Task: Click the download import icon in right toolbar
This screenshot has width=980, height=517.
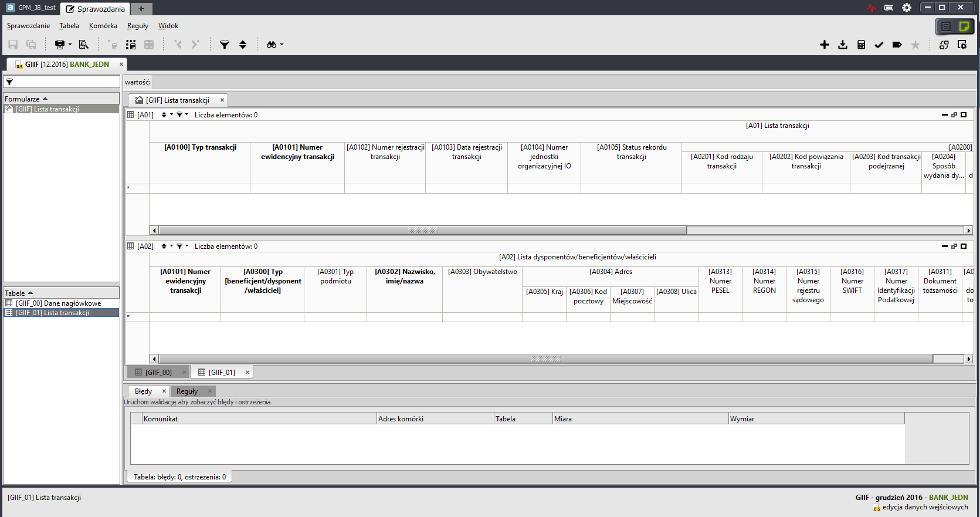Action: click(843, 45)
